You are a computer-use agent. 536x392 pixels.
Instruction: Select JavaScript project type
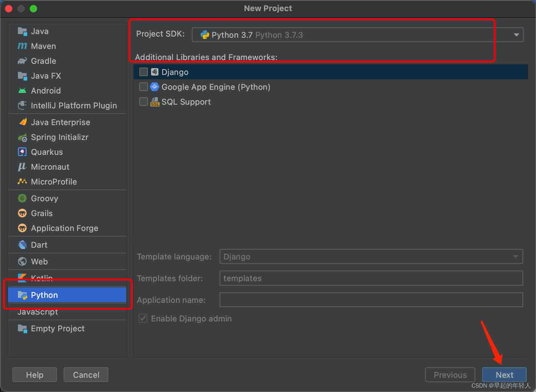click(x=38, y=312)
